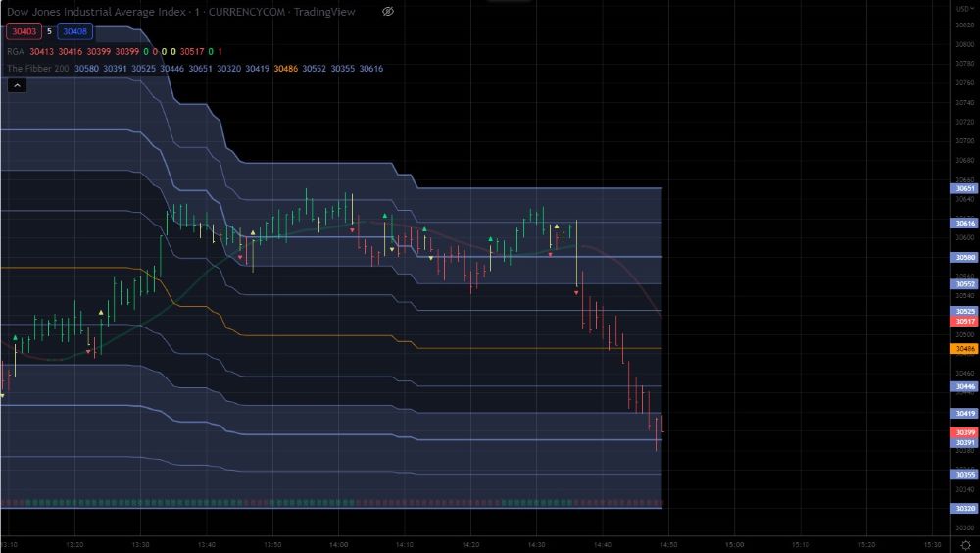Click the red sell button 30403
The image size is (980, 553).
24,31
